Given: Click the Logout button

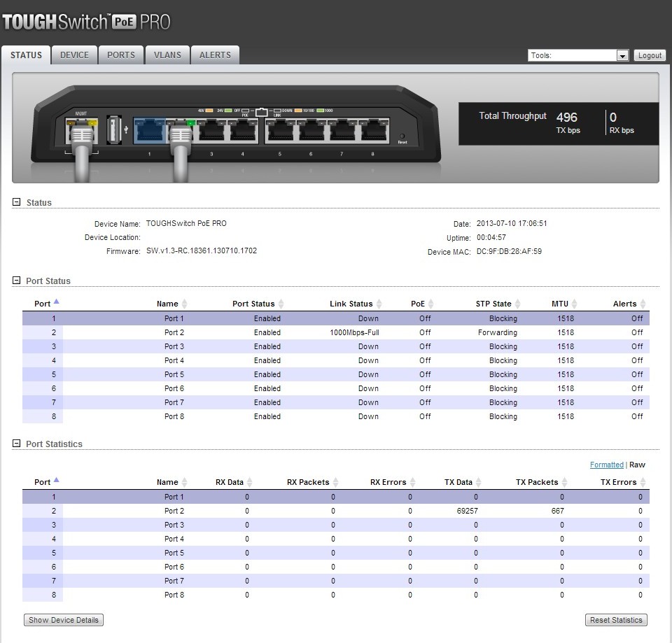Looking at the screenshot, I should click(x=650, y=55).
